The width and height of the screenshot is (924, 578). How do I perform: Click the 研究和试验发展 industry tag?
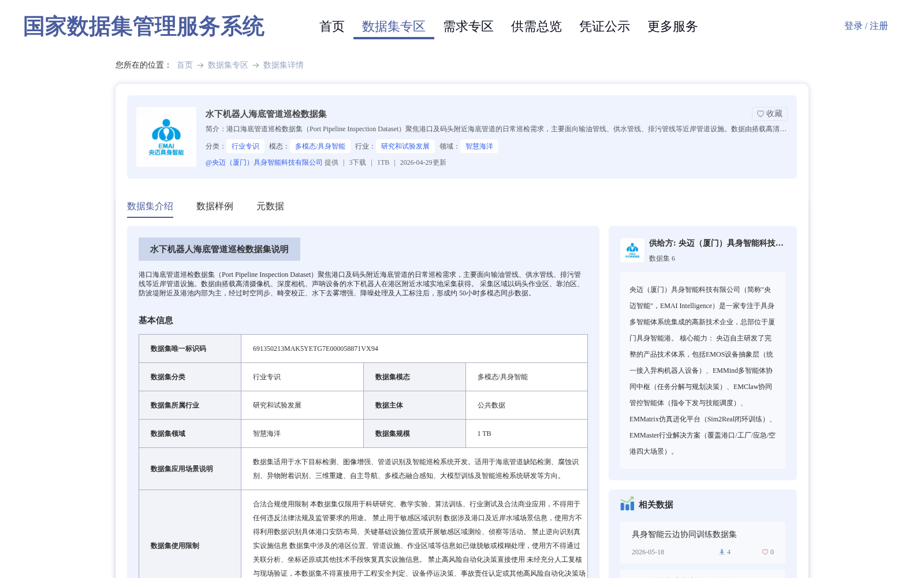[x=405, y=146]
